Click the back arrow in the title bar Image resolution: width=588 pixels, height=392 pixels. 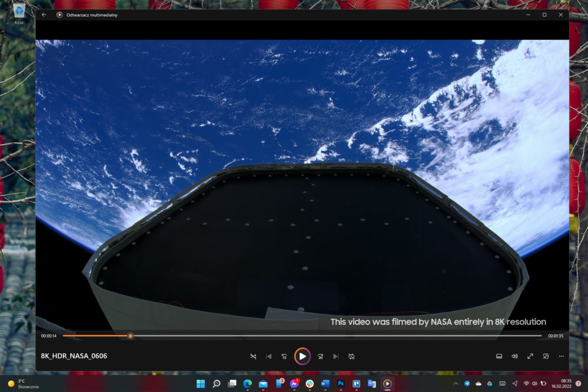[44, 15]
